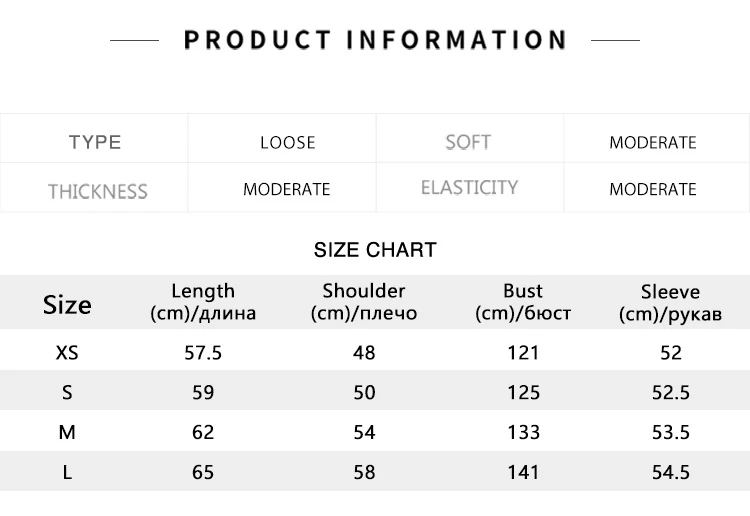Select the Shoulder (cm) column header

point(364,302)
